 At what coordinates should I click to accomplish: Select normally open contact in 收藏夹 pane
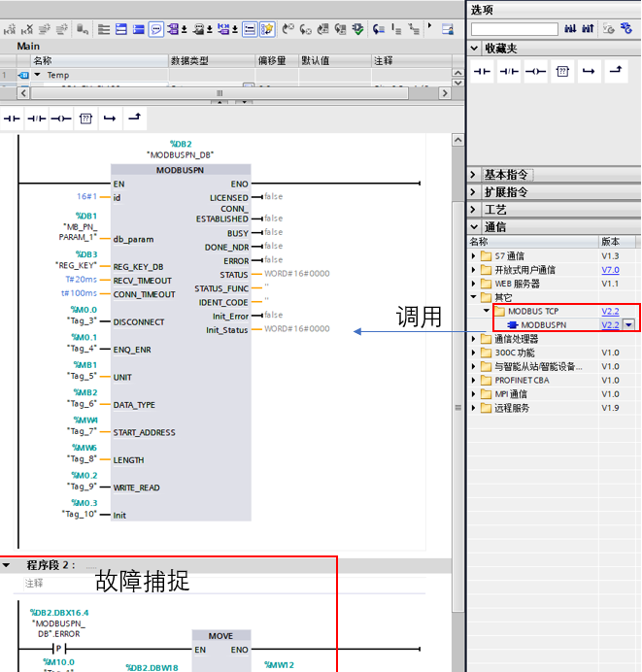(482, 72)
